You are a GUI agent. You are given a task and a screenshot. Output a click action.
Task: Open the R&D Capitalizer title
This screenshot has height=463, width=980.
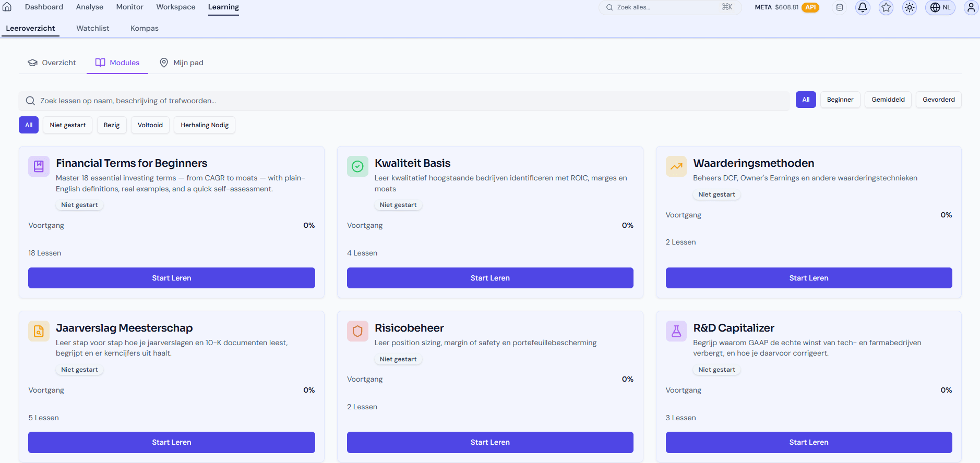pyautogui.click(x=734, y=328)
